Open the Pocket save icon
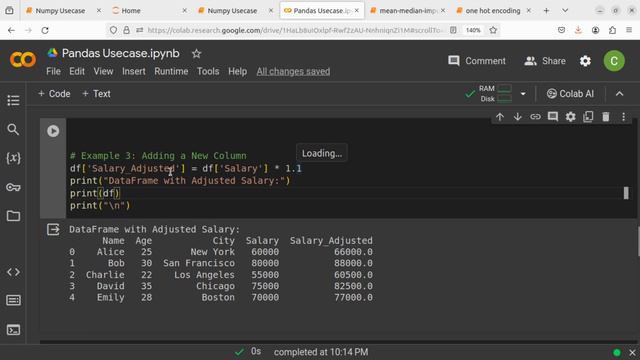The width and height of the screenshot is (640, 360). (x=562, y=30)
